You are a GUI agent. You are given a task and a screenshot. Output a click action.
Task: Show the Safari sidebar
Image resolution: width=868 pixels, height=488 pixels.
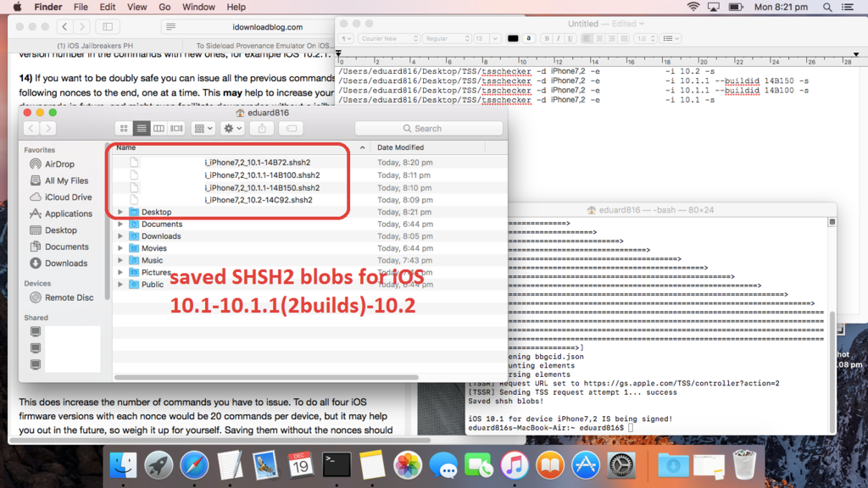coord(108,26)
